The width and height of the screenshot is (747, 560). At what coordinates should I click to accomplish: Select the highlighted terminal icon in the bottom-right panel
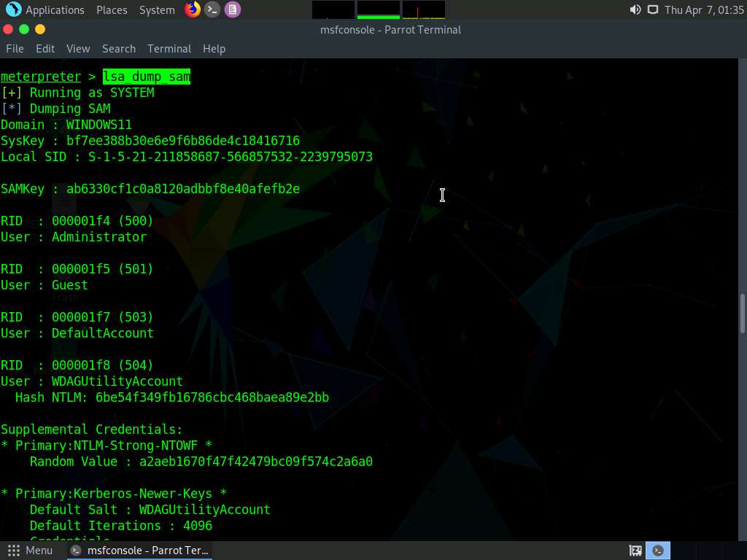click(x=659, y=551)
